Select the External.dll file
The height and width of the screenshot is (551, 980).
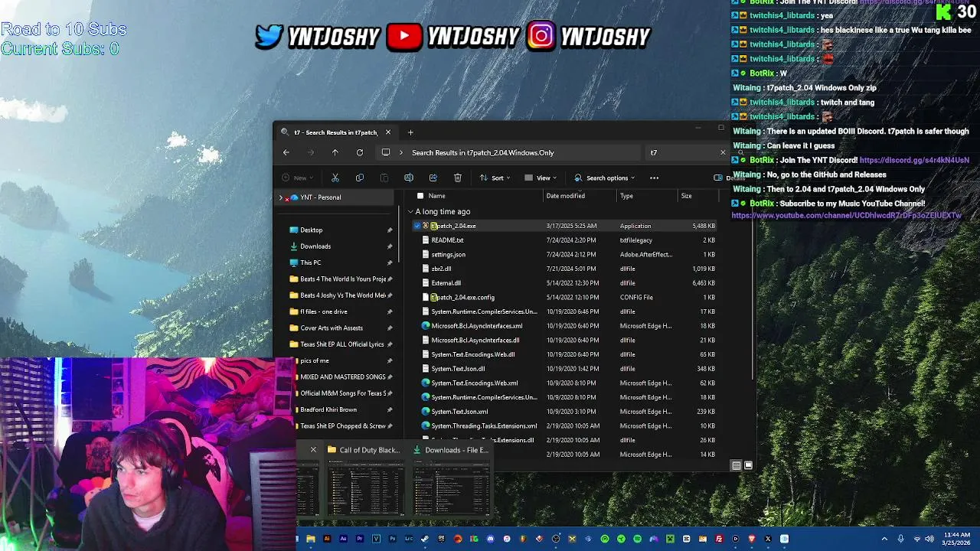[446, 283]
